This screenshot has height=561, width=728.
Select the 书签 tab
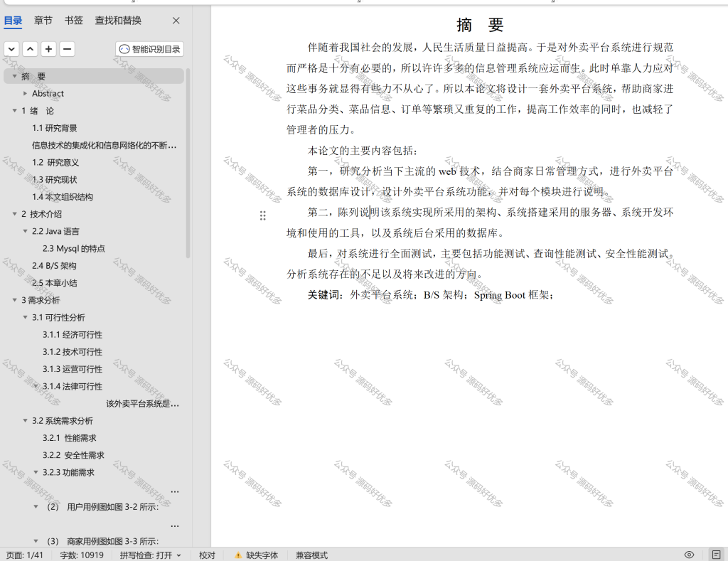tap(73, 21)
